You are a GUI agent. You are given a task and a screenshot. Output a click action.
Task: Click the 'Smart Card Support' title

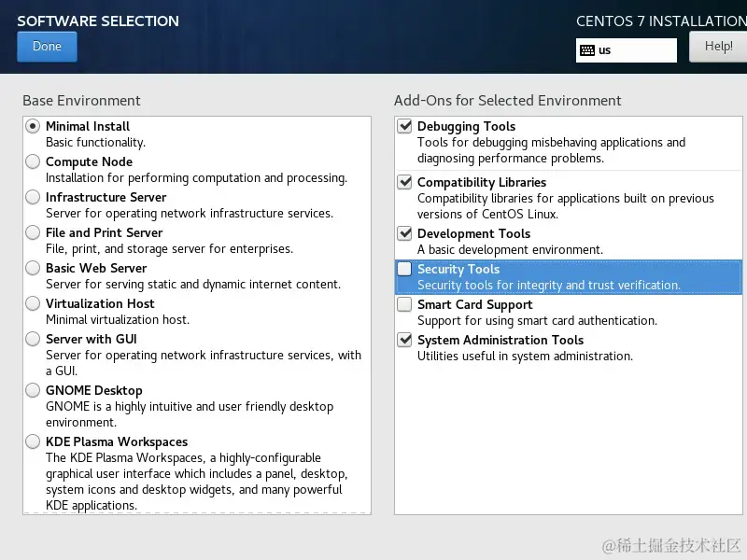(475, 305)
